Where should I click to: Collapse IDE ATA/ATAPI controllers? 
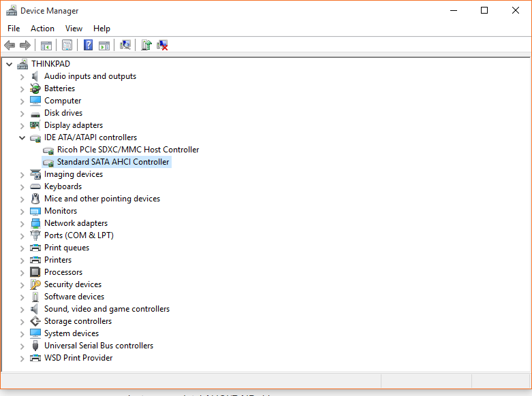[22, 137]
